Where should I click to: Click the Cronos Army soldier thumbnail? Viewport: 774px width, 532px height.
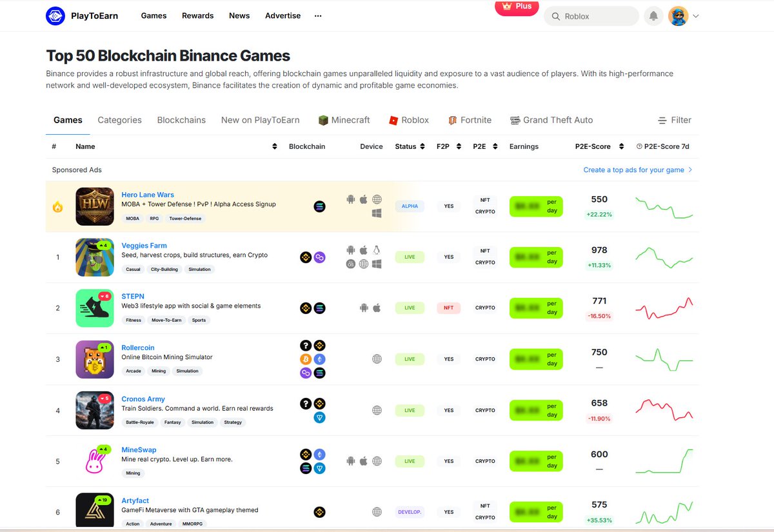click(x=95, y=410)
